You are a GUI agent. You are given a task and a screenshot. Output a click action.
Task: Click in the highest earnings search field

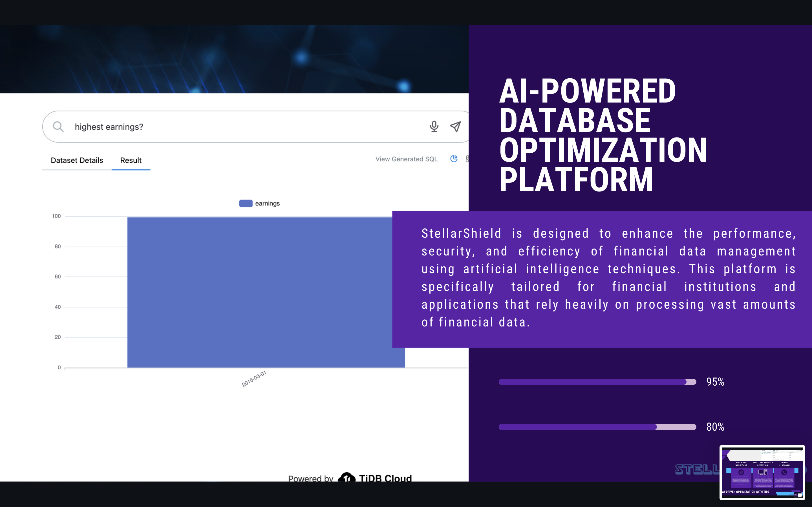[x=235, y=127]
